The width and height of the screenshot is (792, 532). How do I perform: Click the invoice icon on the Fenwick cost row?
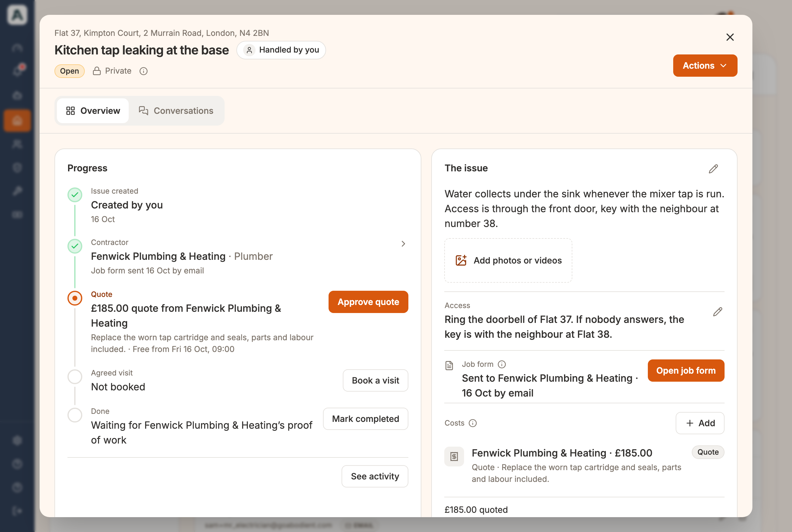[x=454, y=456]
